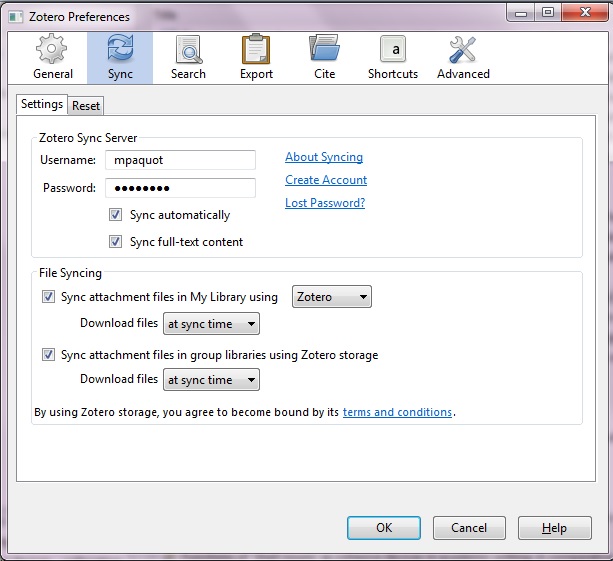
Task: Open the About Syncing link
Action: tap(324, 157)
